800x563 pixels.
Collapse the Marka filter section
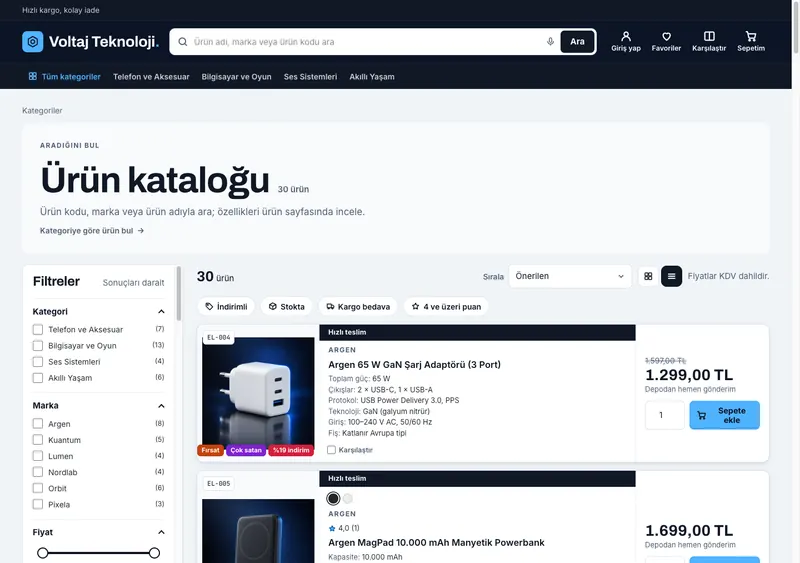161,406
